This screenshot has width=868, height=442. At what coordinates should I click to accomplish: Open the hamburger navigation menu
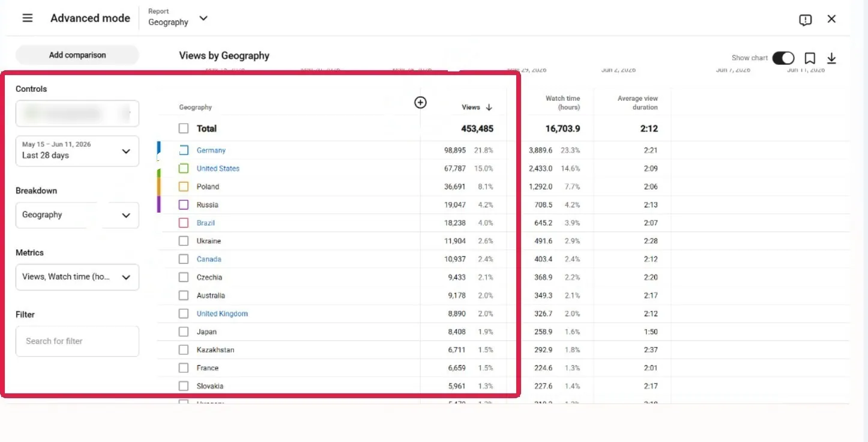(28, 18)
